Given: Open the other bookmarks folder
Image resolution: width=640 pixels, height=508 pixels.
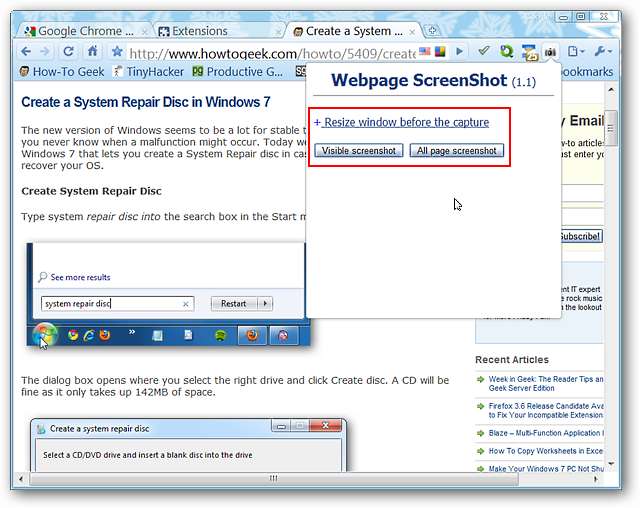Looking at the screenshot, I should (587, 72).
